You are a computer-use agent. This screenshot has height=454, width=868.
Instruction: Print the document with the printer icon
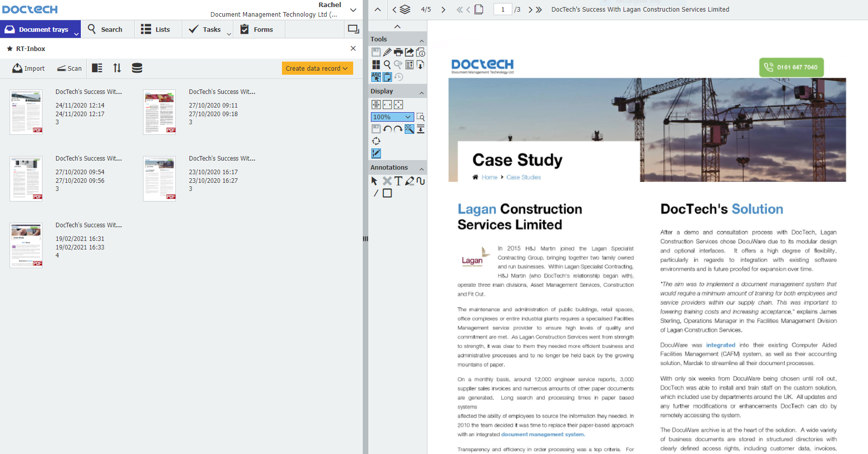[x=398, y=52]
